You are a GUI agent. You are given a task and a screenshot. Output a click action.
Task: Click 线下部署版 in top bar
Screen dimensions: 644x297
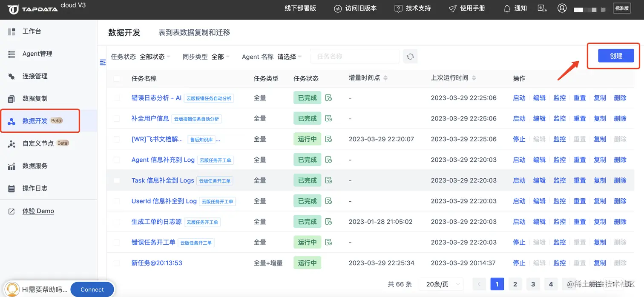pyautogui.click(x=300, y=9)
